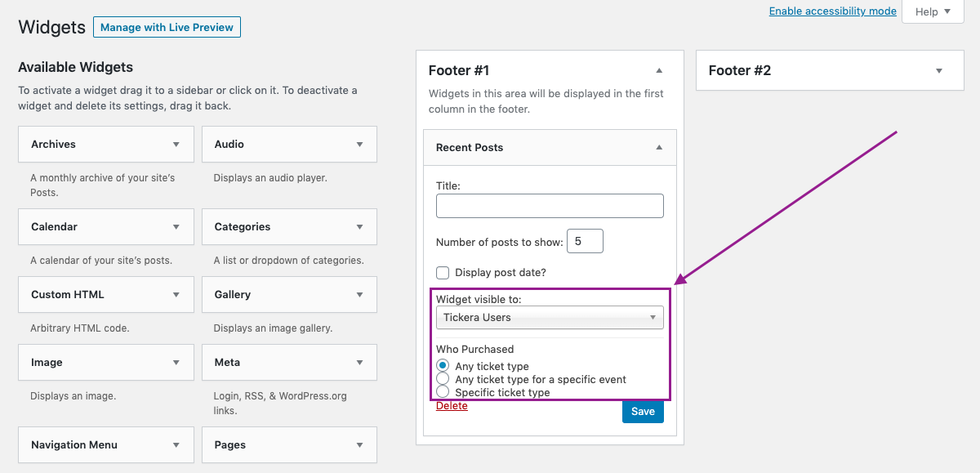
Task: Expand the Custom HTML widget arrow
Action: click(176, 295)
